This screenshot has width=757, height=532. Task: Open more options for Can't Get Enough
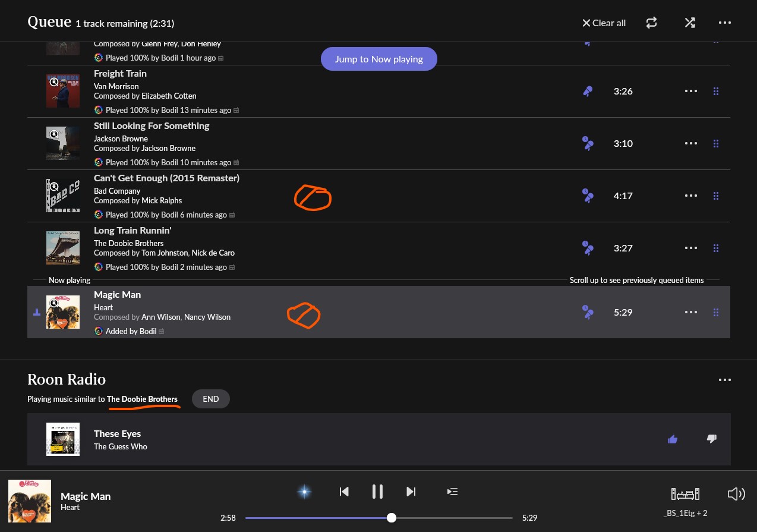click(690, 196)
